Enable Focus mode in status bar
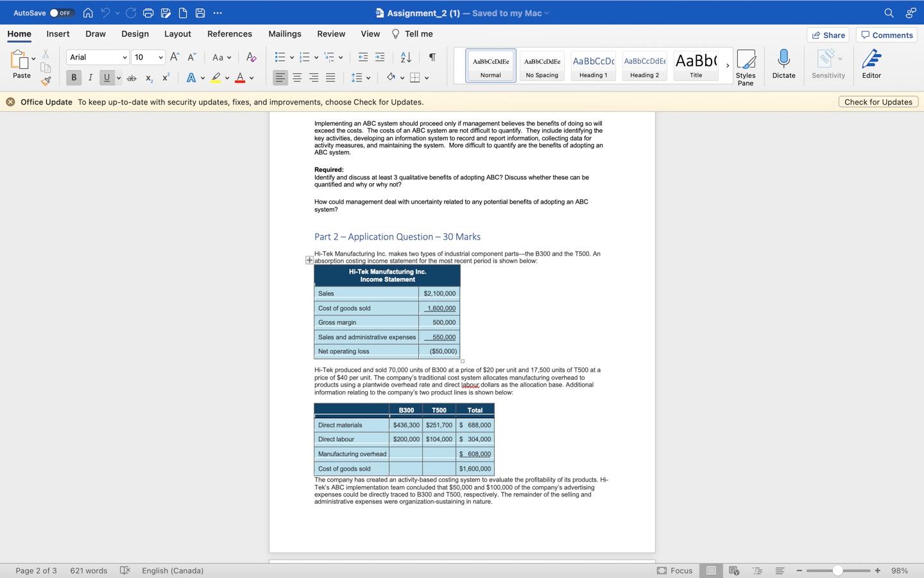 click(x=675, y=570)
